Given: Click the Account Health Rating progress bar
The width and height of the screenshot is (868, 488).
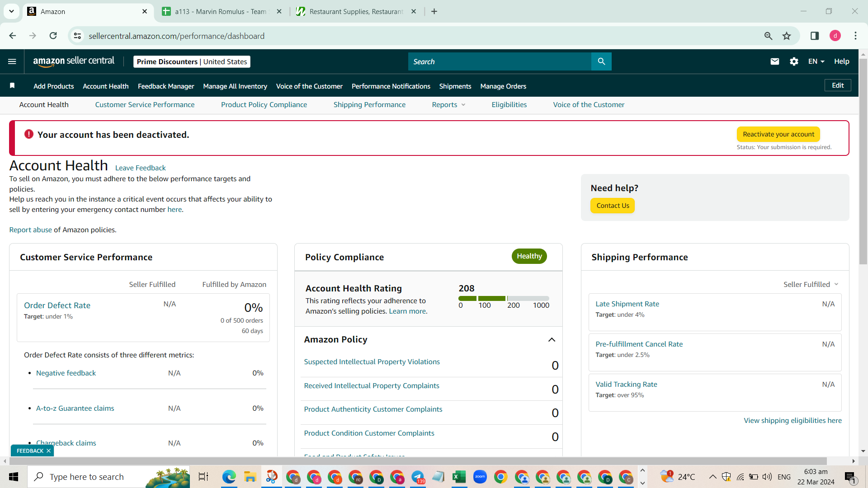Looking at the screenshot, I should (504, 298).
